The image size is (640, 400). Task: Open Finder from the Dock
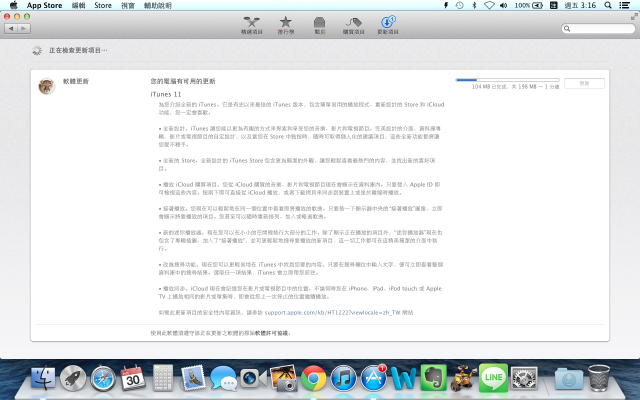pos(43,378)
